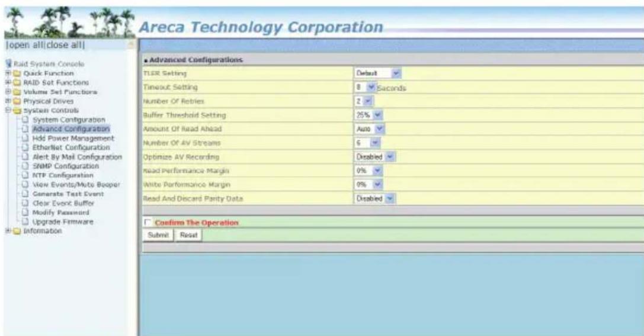The width and height of the screenshot is (644, 336).
Task: Click page icon beside EtherNet Configuration
Action: 26,147
